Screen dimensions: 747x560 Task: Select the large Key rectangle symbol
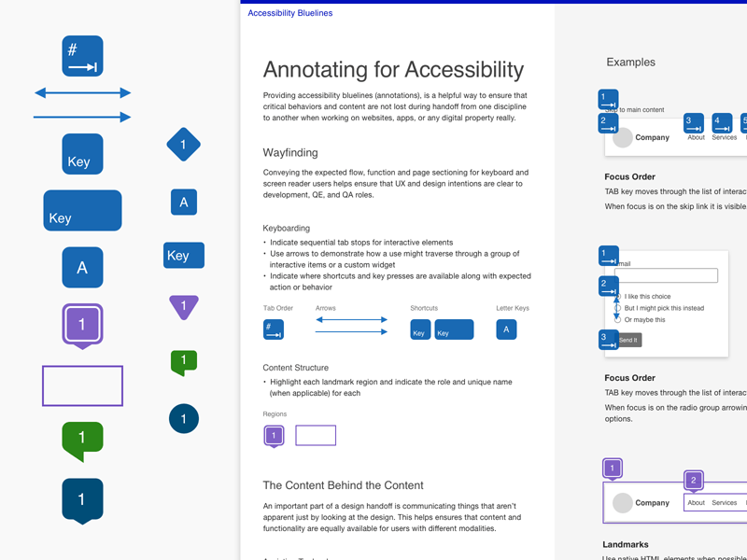tap(82, 211)
